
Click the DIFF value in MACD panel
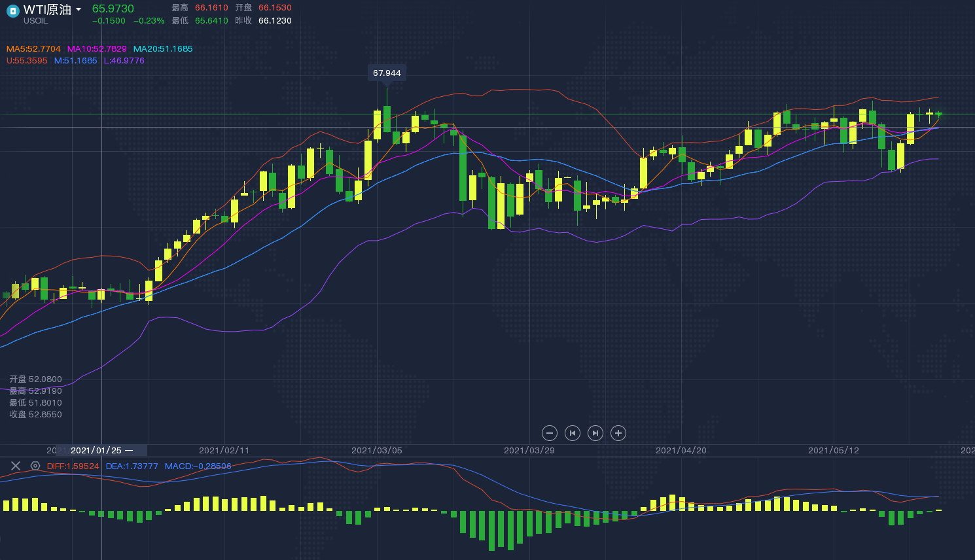(x=73, y=466)
